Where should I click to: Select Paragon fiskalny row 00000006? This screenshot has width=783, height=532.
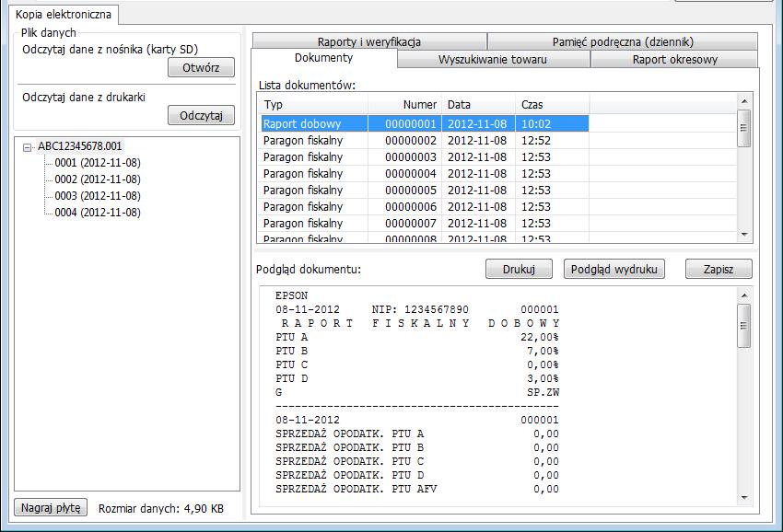pos(425,206)
